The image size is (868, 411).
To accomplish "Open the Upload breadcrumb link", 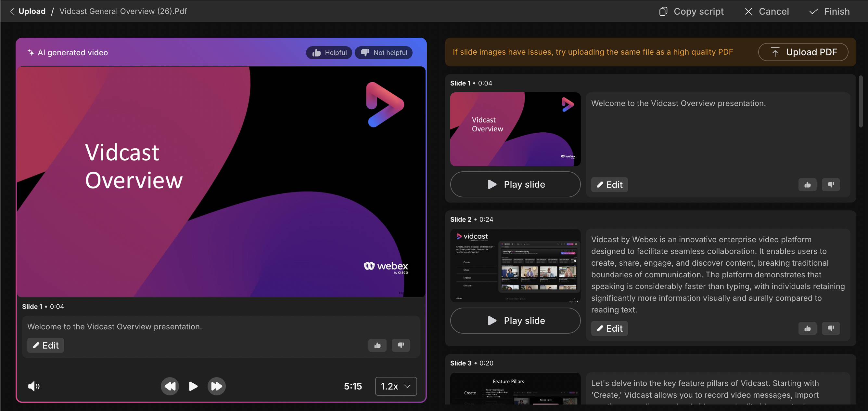I will coord(32,11).
